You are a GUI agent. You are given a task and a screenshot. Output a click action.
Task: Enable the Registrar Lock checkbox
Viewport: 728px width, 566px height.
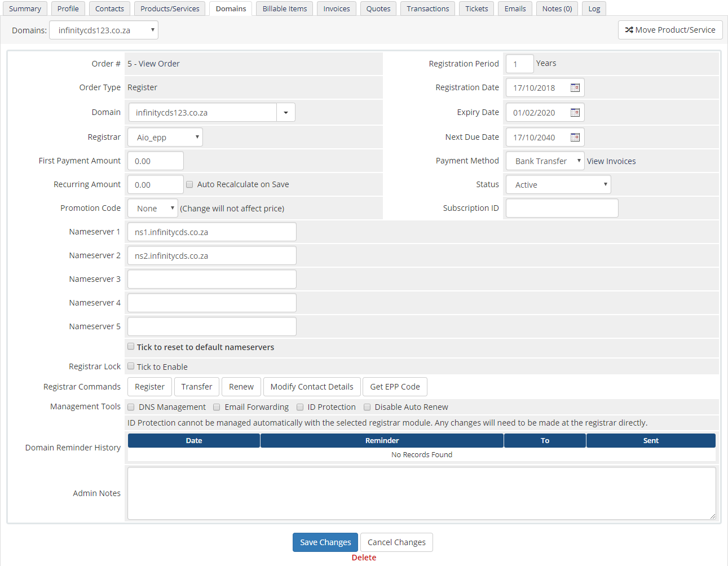click(x=131, y=366)
